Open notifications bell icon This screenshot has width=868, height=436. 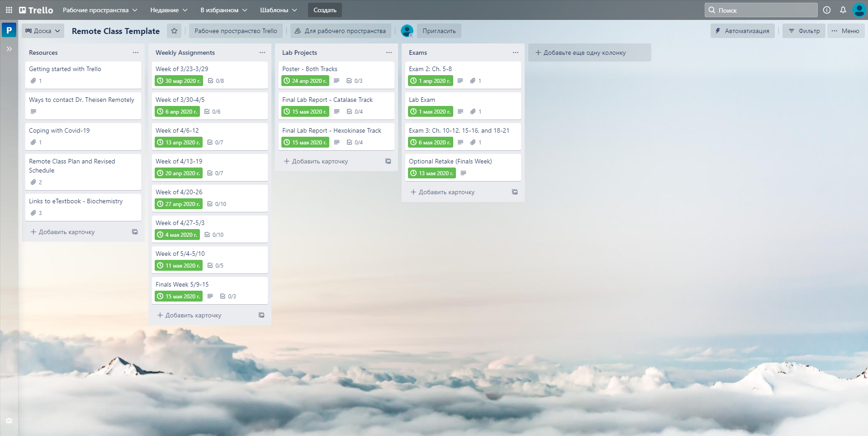[x=843, y=10]
